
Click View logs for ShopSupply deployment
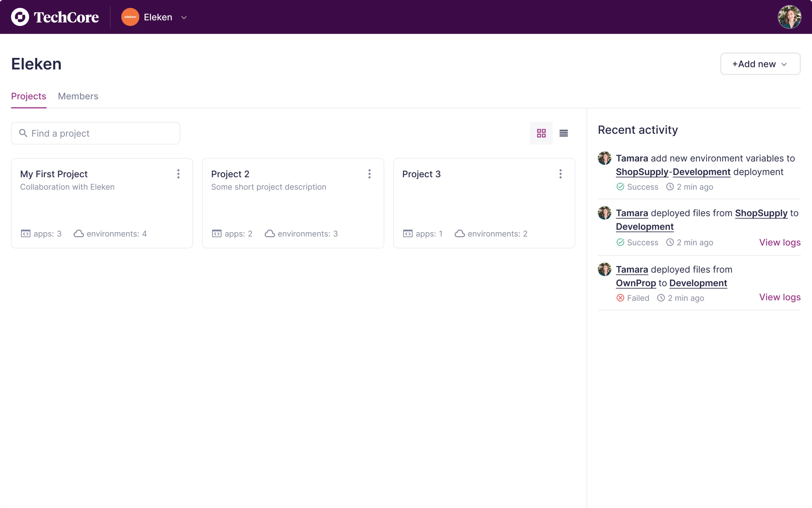tap(780, 242)
